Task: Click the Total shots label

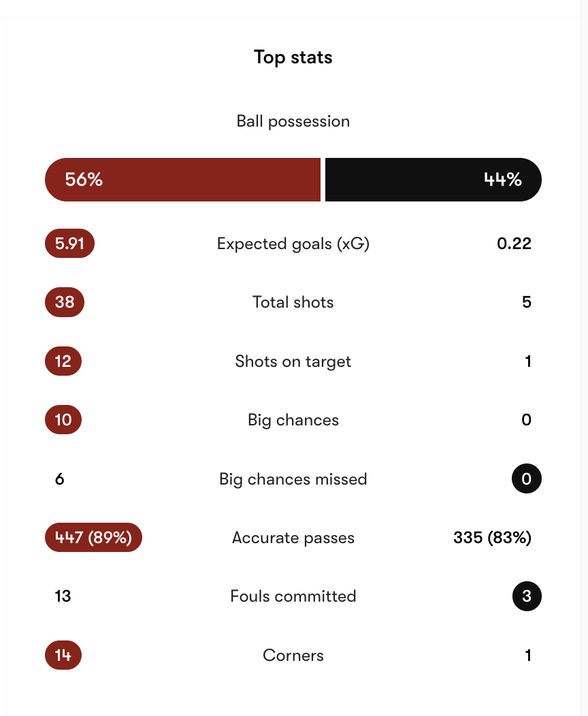Action: coord(293,302)
